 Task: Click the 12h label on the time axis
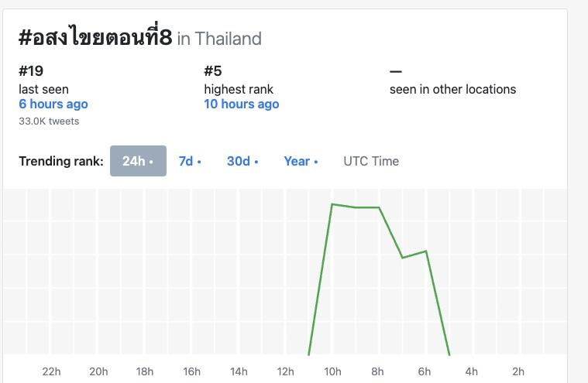(285, 371)
